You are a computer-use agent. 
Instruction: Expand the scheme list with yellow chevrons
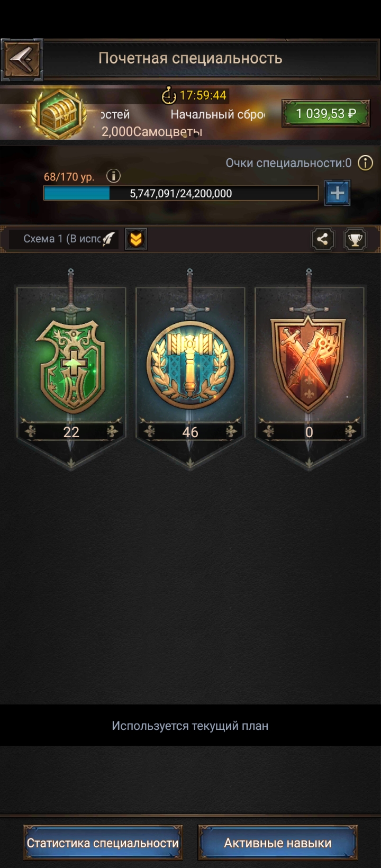pos(136,239)
